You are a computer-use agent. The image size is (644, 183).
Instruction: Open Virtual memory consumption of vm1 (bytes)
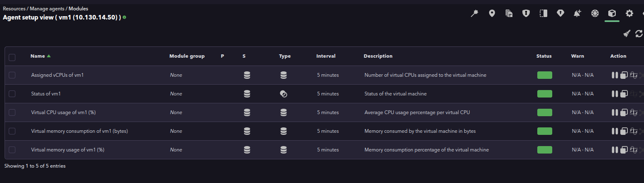click(x=79, y=131)
